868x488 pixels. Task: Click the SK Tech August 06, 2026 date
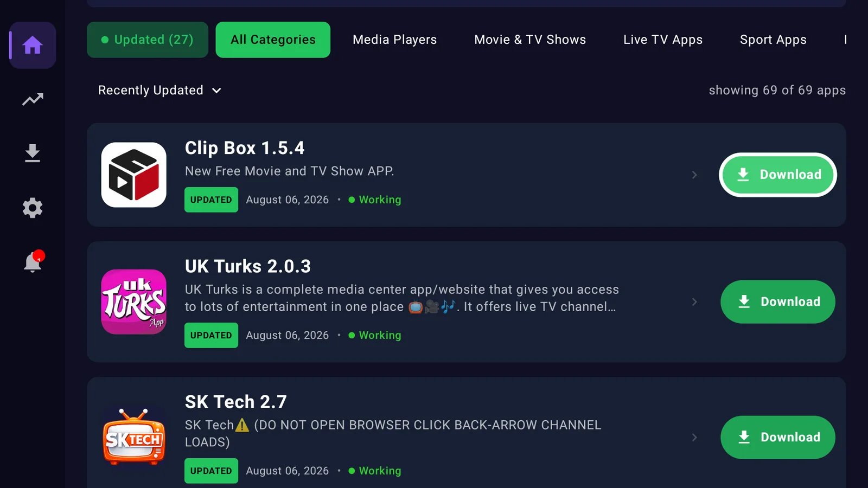[x=288, y=471]
